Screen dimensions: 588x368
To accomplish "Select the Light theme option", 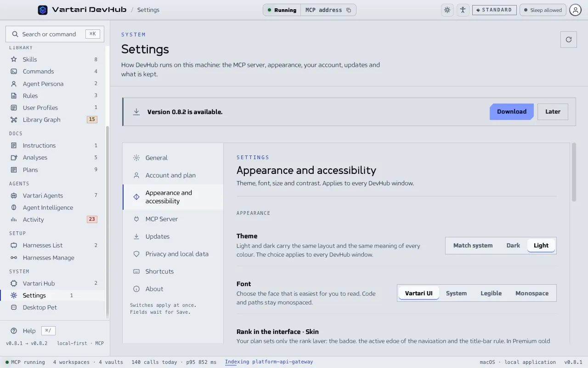I will point(541,246).
